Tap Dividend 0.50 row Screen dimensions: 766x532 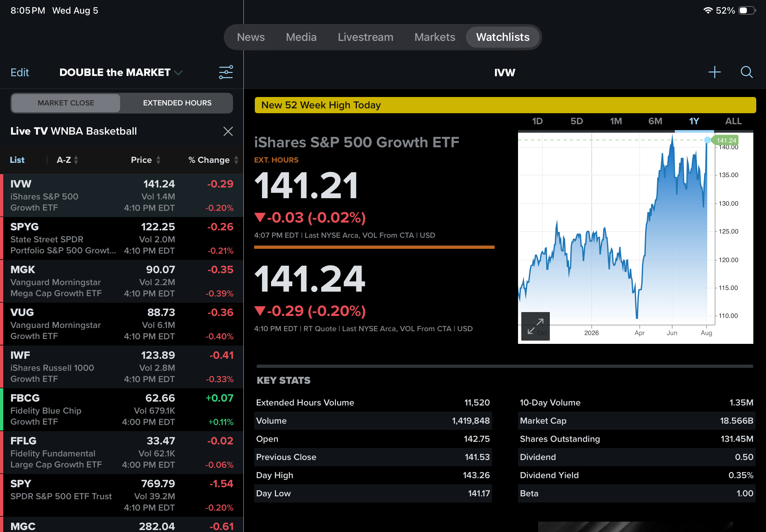click(636, 457)
